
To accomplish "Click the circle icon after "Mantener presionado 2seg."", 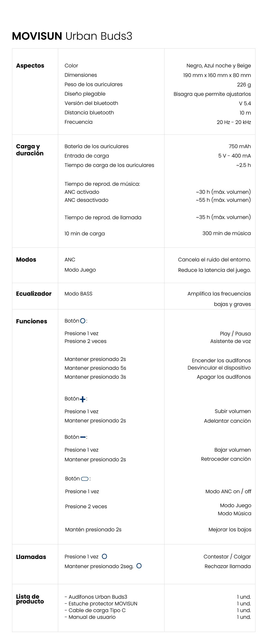I will point(139,566).
